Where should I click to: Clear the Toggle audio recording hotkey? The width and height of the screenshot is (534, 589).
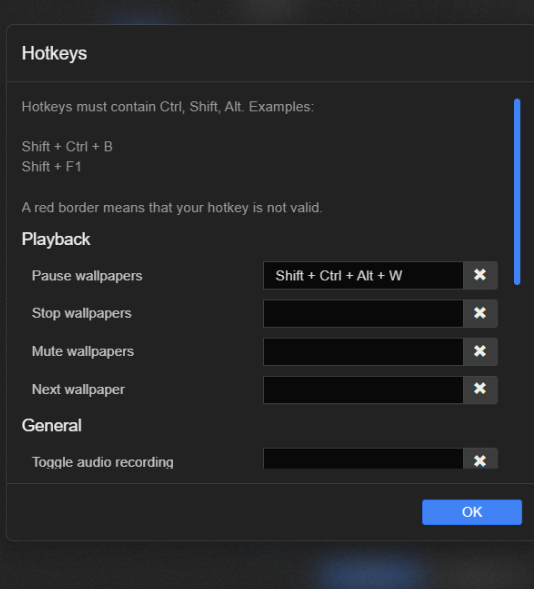(x=480, y=459)
